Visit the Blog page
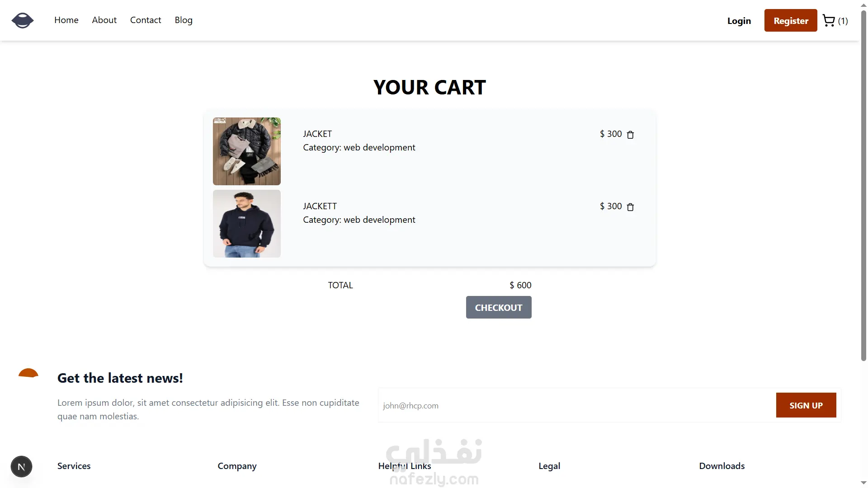The height and width of the screenshot is (488, 868). coord(184,20)
